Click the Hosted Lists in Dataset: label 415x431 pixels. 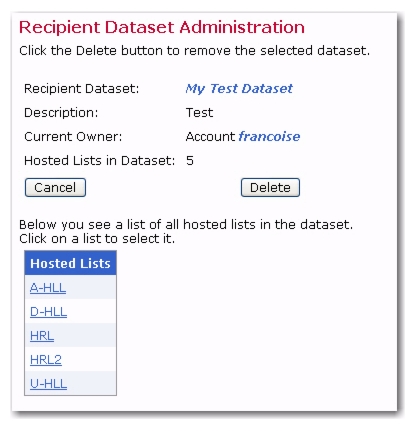coord(100,161)
